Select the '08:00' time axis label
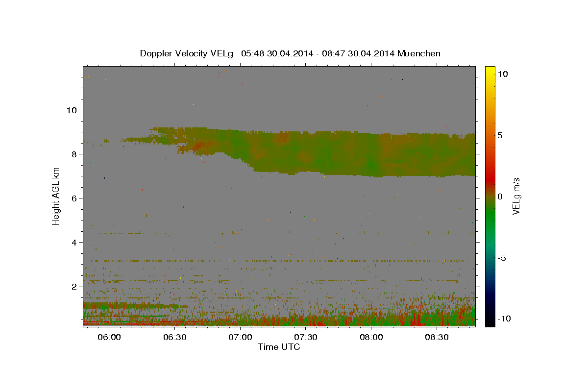The height and width of the screenshot is (392, 588). click(371, 338)
